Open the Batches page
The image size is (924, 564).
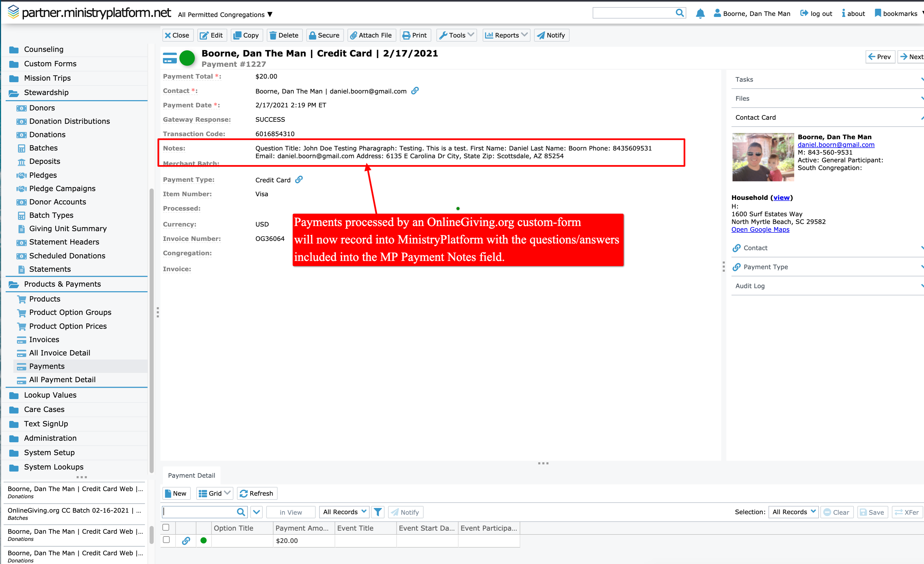tap(43, 148)
